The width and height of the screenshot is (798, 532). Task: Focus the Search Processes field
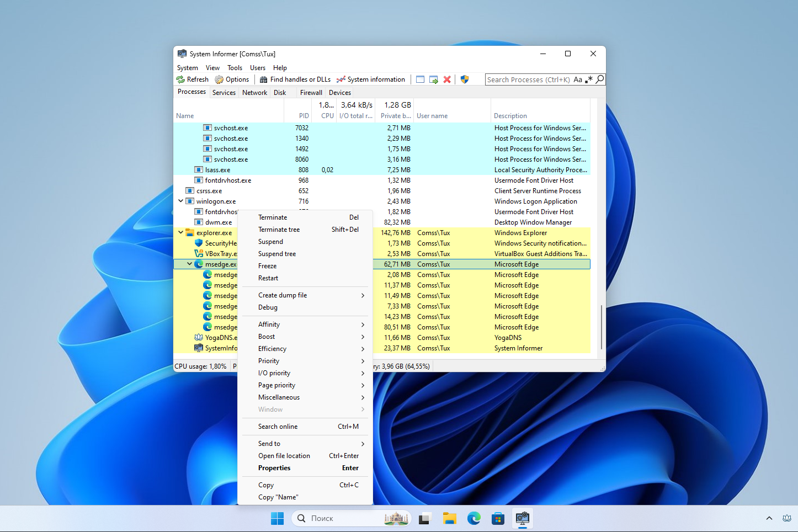[528, 79]
